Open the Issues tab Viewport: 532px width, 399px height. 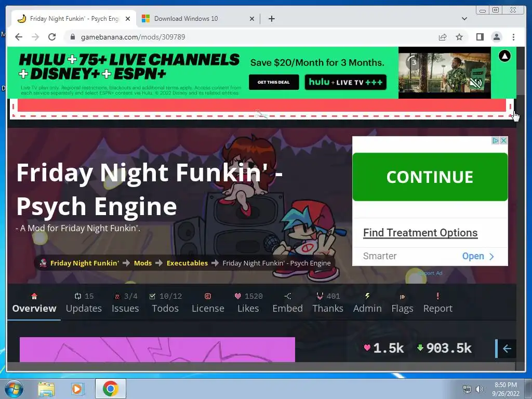coord(125,303)
